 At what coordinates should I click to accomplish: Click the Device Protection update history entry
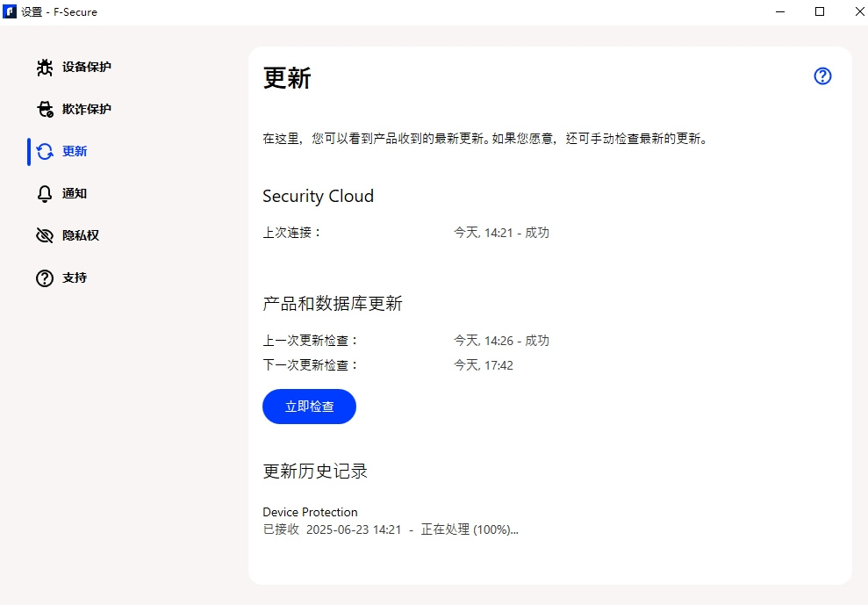pos(391,521)
